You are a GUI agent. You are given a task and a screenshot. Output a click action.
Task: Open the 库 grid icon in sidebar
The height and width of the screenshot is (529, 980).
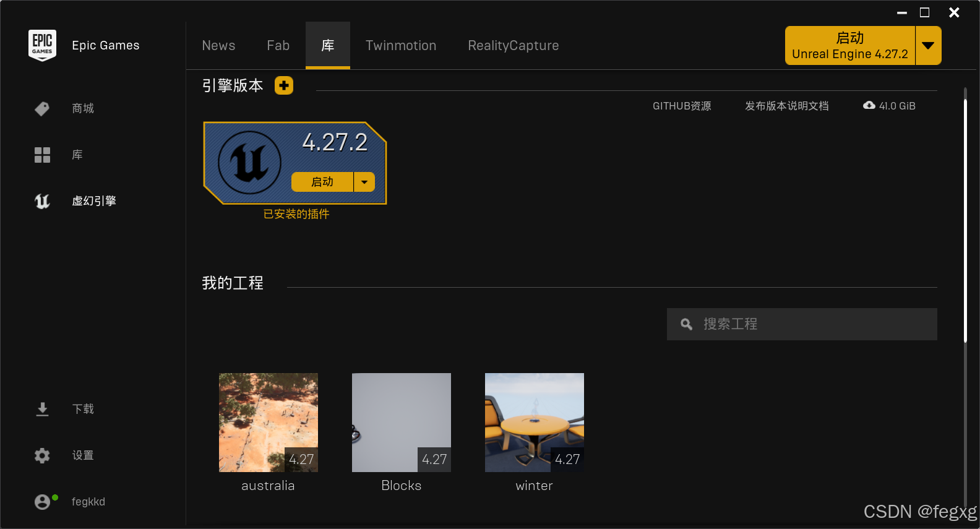point(42,155)
